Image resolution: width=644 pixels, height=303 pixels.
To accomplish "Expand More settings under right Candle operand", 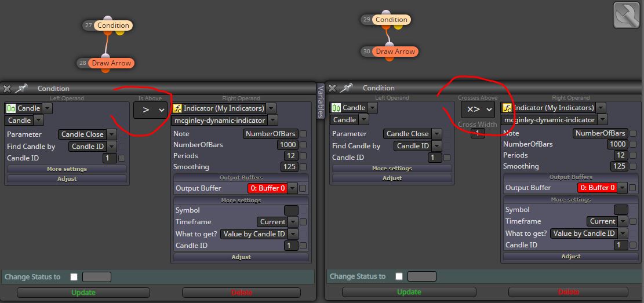I will pos(392,169).
